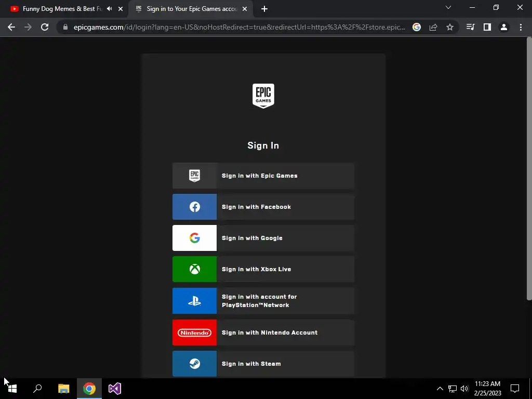
Task: Open File Explorer from taskbar
Action: [x=63, y=389]
